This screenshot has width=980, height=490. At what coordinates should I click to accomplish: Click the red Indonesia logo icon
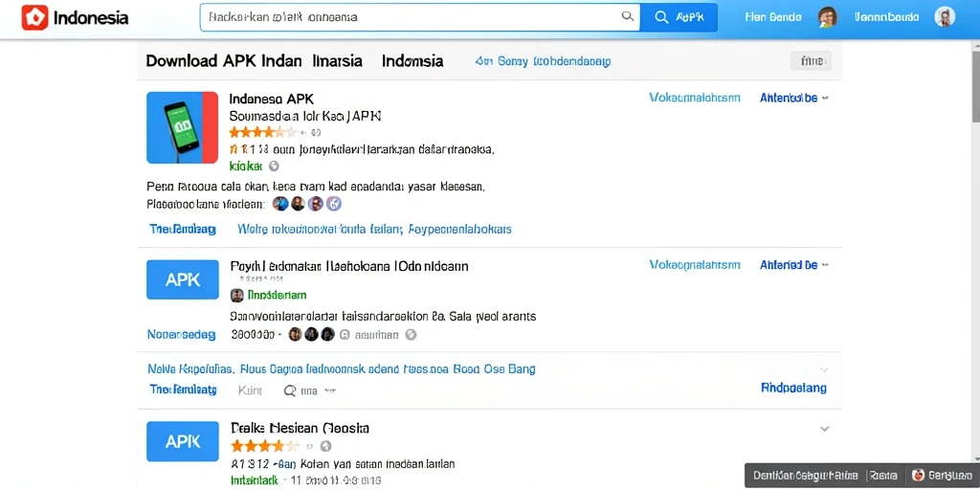click(x=34, y=17)
